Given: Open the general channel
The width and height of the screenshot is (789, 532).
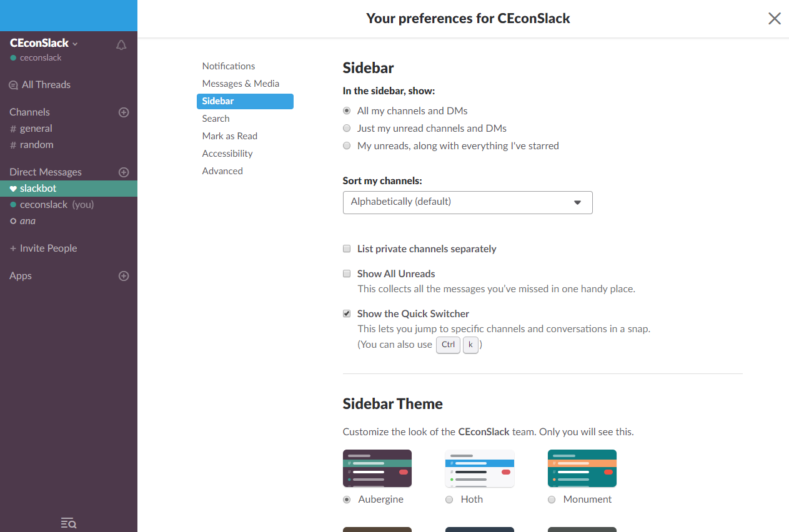Looking at the screenshot, I should tap(36, 129).
